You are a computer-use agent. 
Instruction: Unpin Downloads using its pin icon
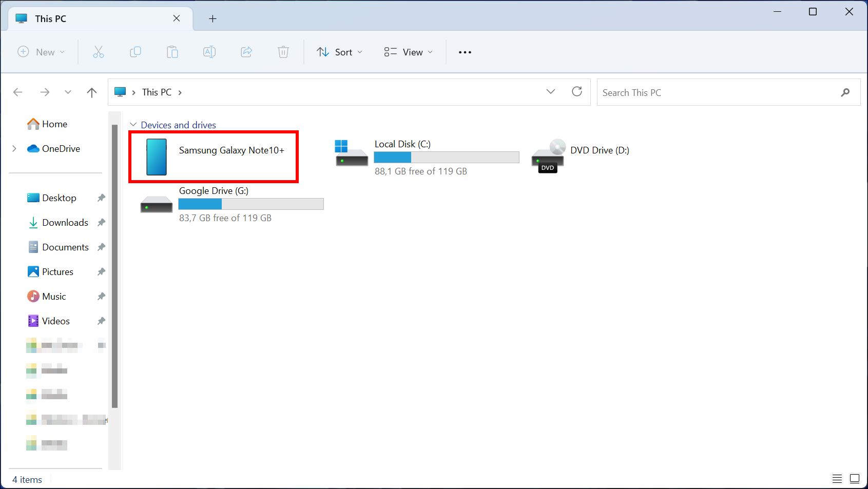pos(101,223)
